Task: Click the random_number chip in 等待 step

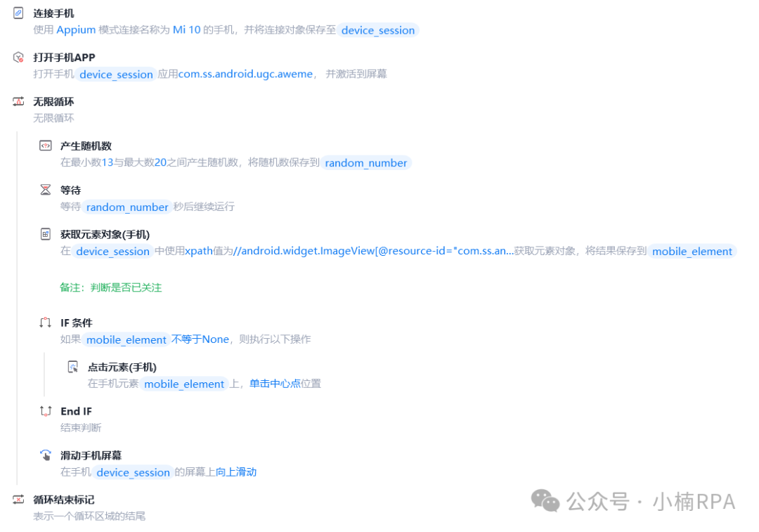Action: 126,207
